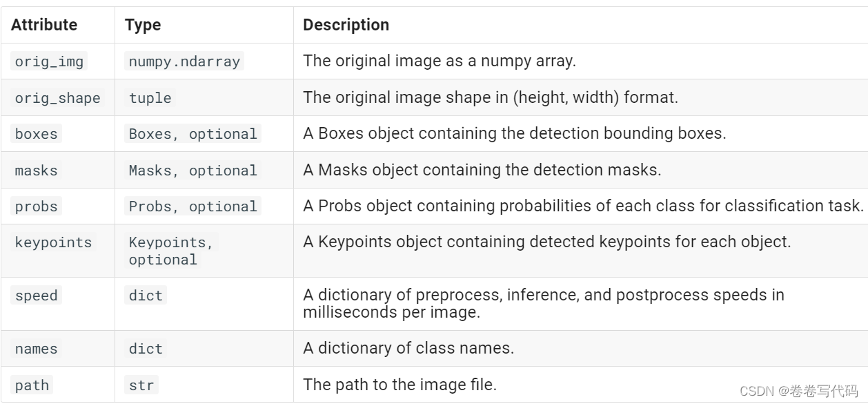
Task: Click the 'Keypoints, optional' type label
Action: point(171,251)
